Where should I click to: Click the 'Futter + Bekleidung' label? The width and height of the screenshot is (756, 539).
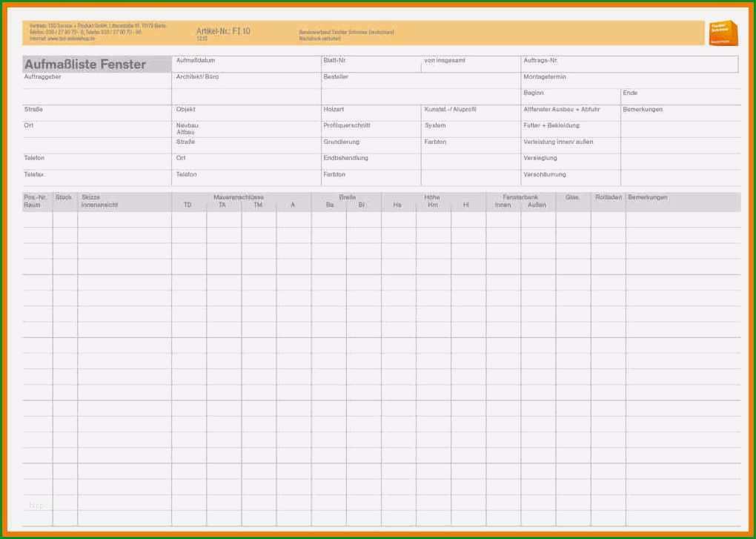click(551, 125)
